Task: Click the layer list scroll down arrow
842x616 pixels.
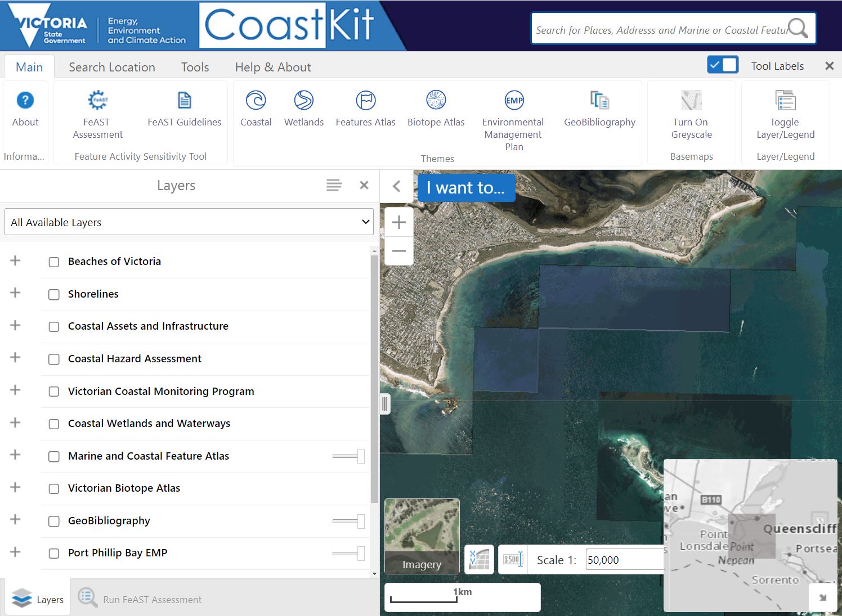Action: [x=375, y=574]
